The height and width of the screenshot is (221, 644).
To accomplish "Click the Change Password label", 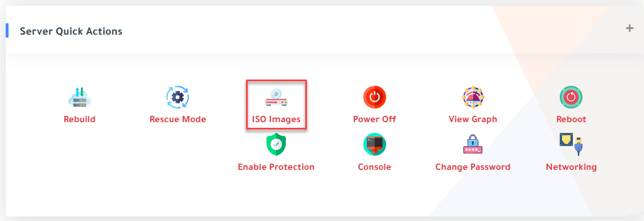I will pos(473,167).
